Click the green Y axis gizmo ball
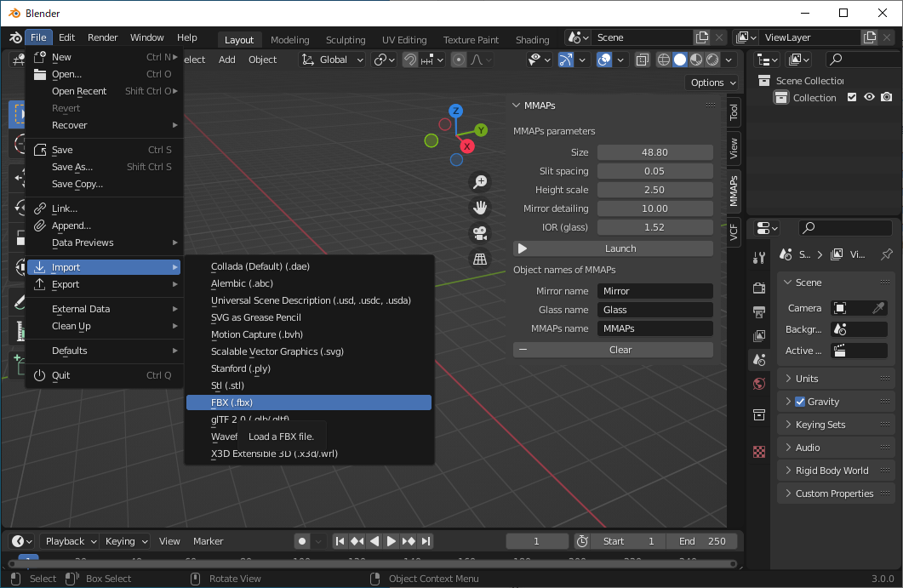This screenshot has height=588, width=903. tap(481, 130)
